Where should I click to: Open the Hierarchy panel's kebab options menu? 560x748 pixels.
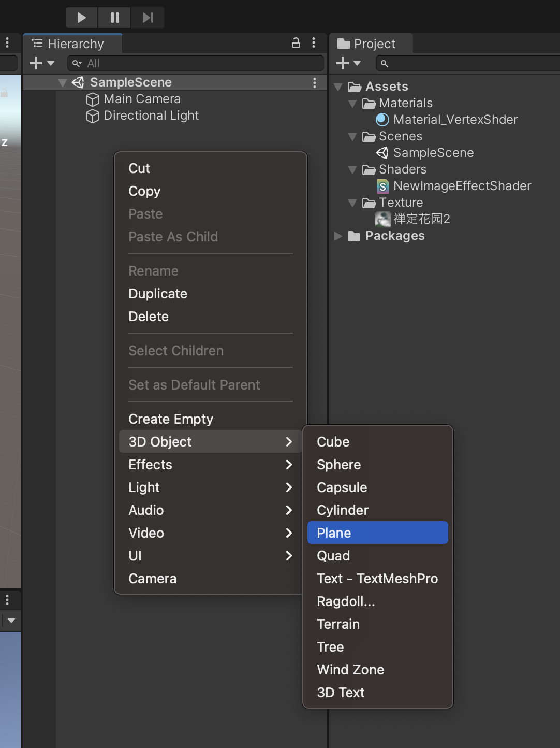point(314,43)
